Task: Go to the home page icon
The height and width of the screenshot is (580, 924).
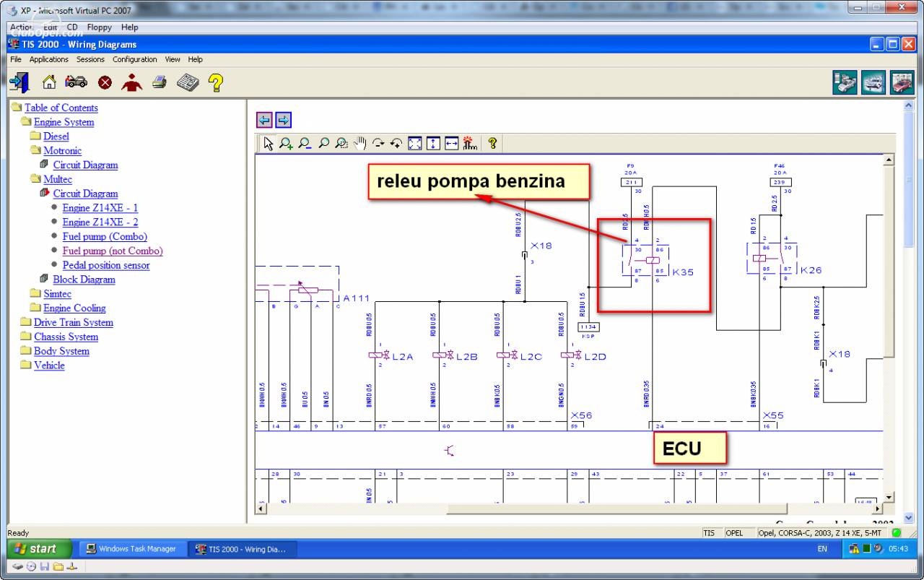Action: [49, 82]
